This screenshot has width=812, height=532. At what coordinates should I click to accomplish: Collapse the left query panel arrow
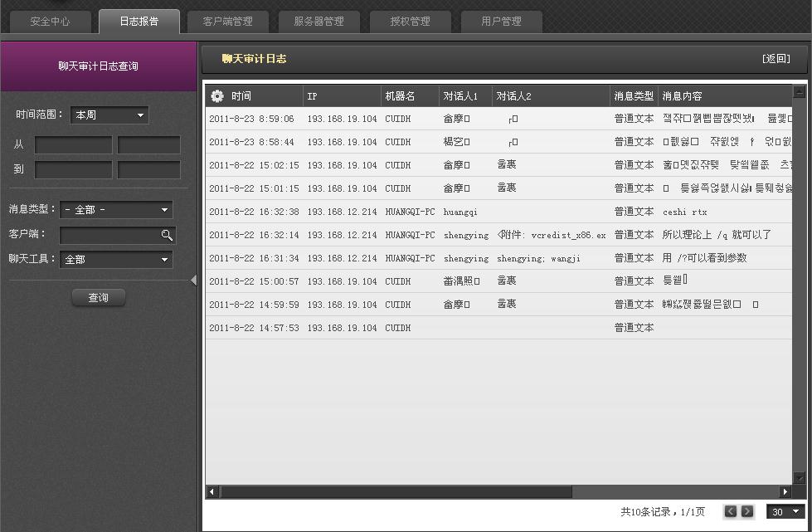[x=194, y=281]
